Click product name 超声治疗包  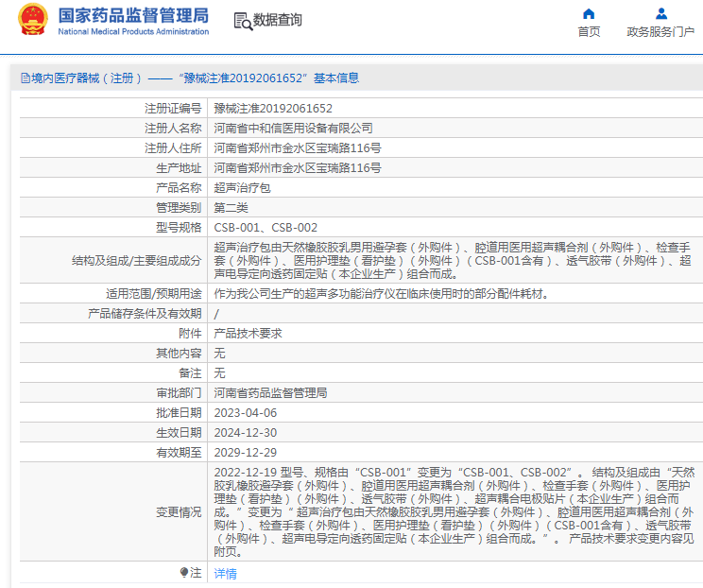coord(242,188)
